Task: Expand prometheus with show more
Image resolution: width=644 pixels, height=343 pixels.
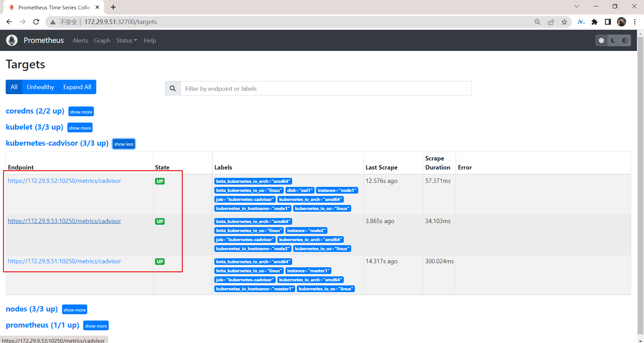Action: [96, 326]
